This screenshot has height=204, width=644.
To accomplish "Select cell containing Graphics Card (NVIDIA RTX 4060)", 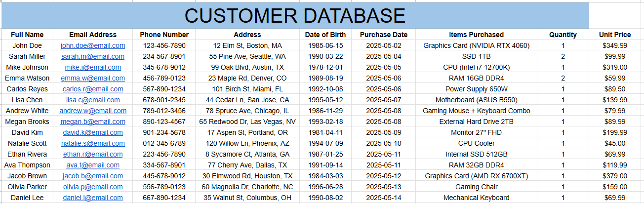I will [477, 45].
